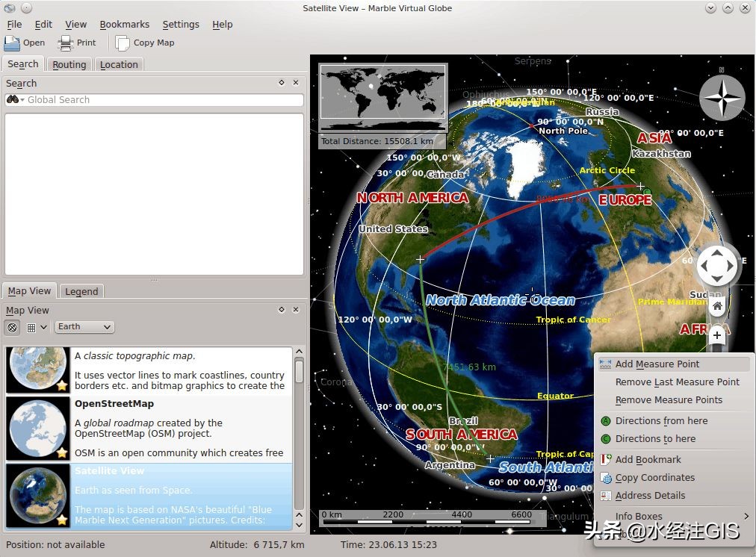Screen dimensions: 756x557
Task: Open the Bookmarks menu
Action: click(x=124, y=24)
